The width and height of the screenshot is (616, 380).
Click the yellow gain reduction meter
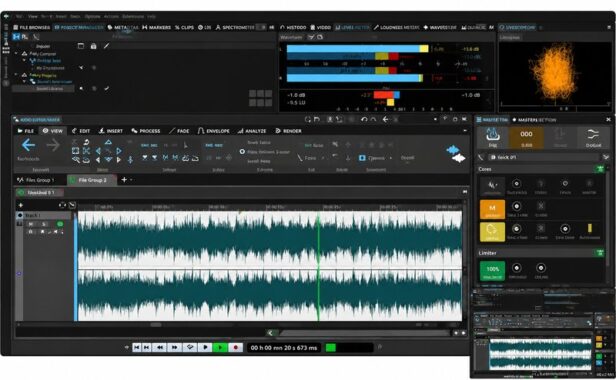tap(590, 228)
